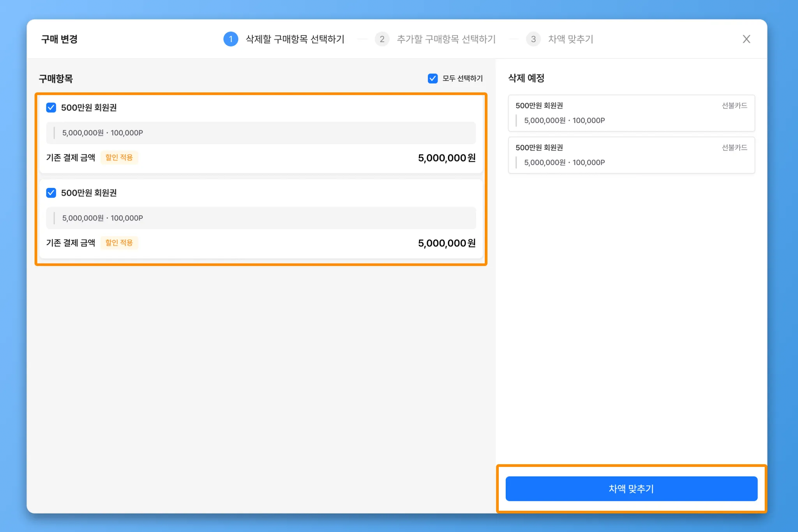Select second card in 삭제 예정 list

pos(631,155)
